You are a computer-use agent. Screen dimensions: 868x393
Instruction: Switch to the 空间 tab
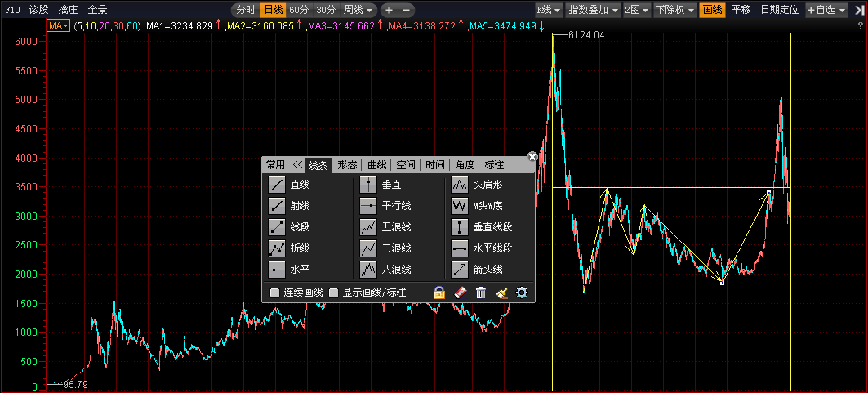click(x=406, y=165)
